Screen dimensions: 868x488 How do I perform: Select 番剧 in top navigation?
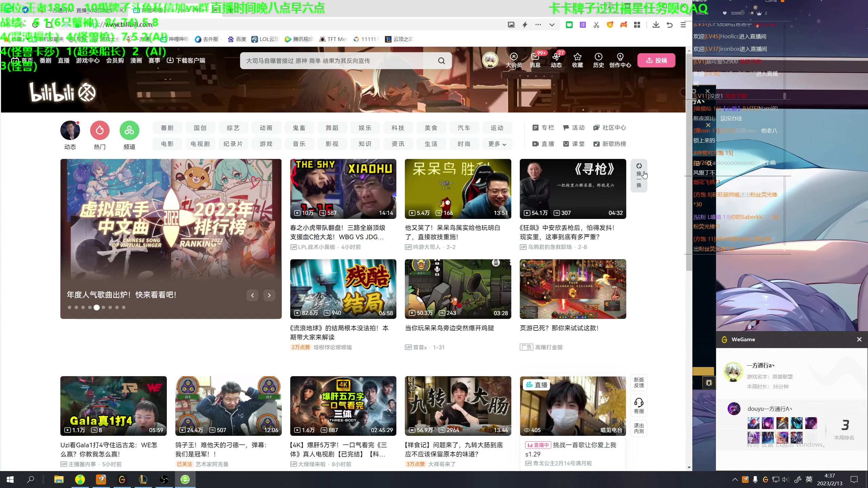coord(45,60)
